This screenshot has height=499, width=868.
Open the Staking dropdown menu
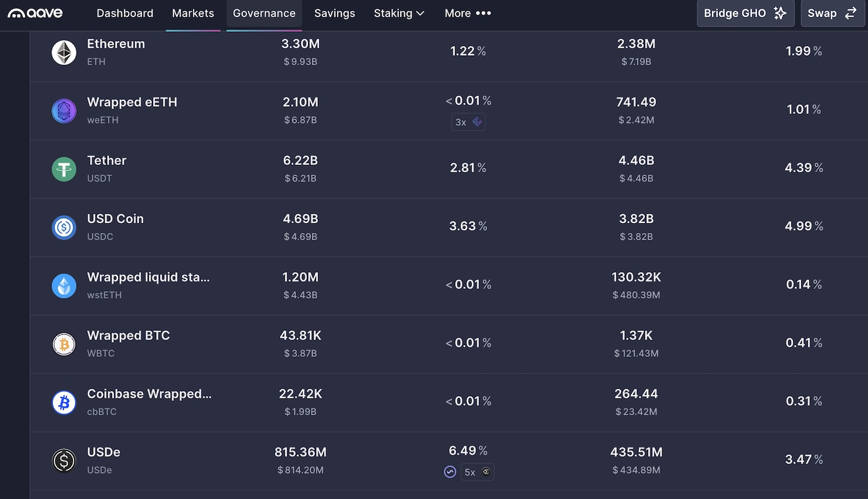(399, 13)
